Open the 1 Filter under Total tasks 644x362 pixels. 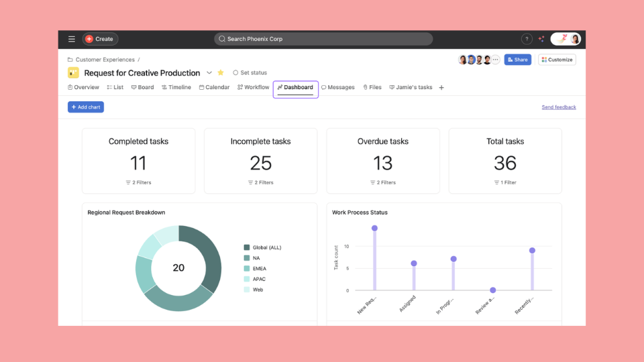(505, 182)
